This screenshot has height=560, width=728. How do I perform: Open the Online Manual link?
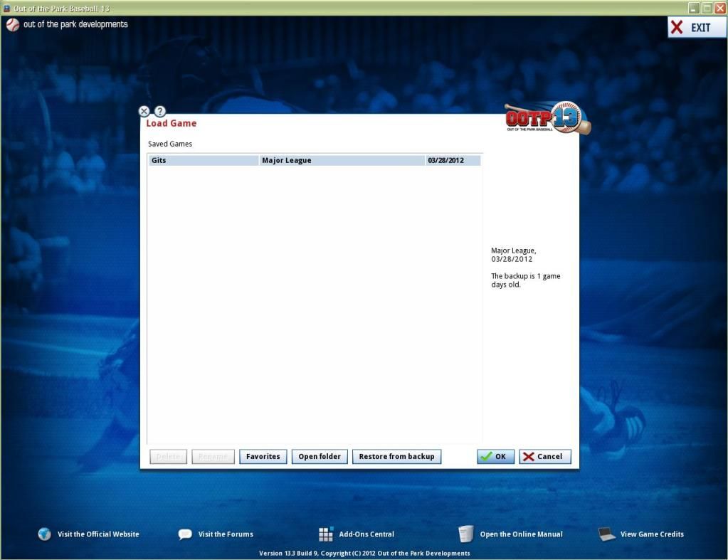(521, 534)
